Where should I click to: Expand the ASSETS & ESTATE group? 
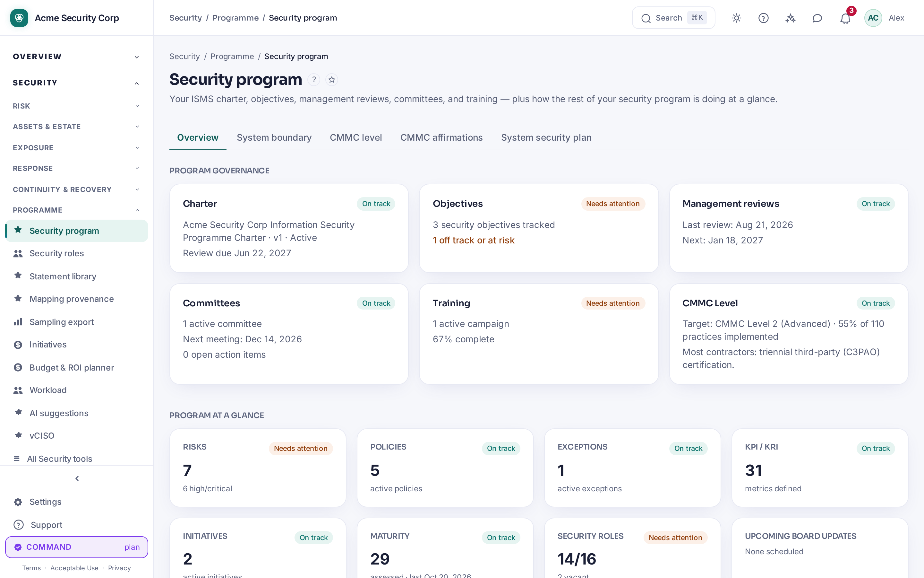pos(77,127)
